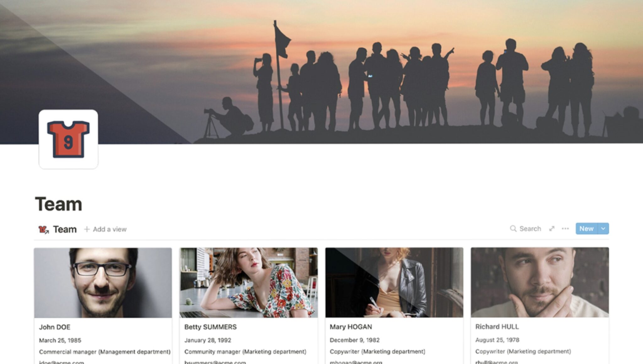Viewport: 643px width, 364px height.
Task: Click the red jersey page icon
Action: coord(68,139)
